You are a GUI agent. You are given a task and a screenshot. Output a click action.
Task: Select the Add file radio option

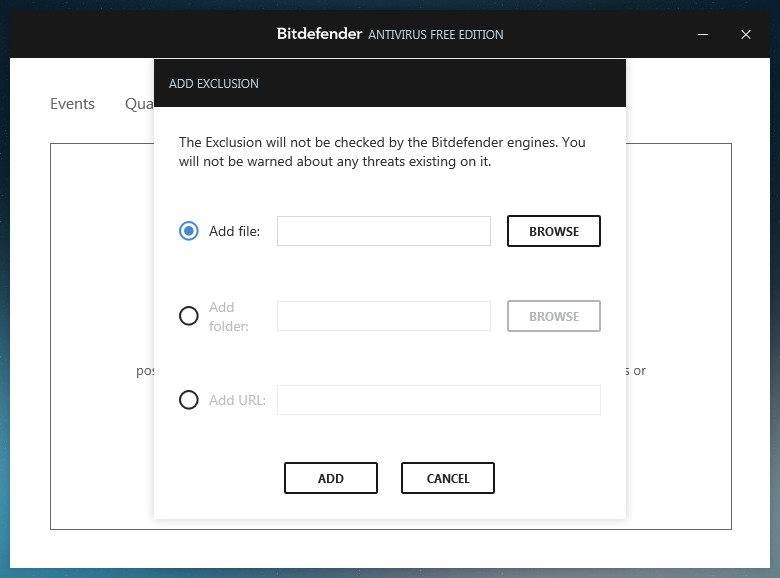[x=189, y=231]
